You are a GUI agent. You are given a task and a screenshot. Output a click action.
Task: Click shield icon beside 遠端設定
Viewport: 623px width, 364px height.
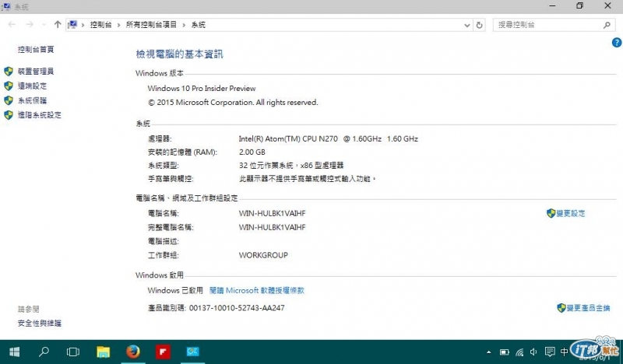[9, 86]
